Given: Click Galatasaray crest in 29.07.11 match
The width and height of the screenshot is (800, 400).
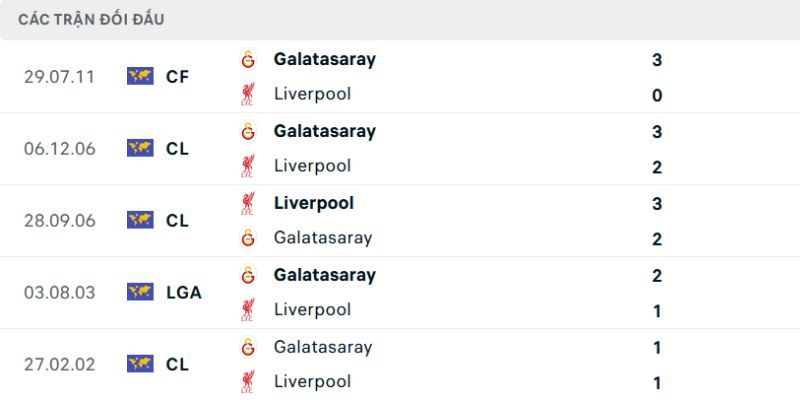Looking at the screenshot, I should tap(247, 59).
